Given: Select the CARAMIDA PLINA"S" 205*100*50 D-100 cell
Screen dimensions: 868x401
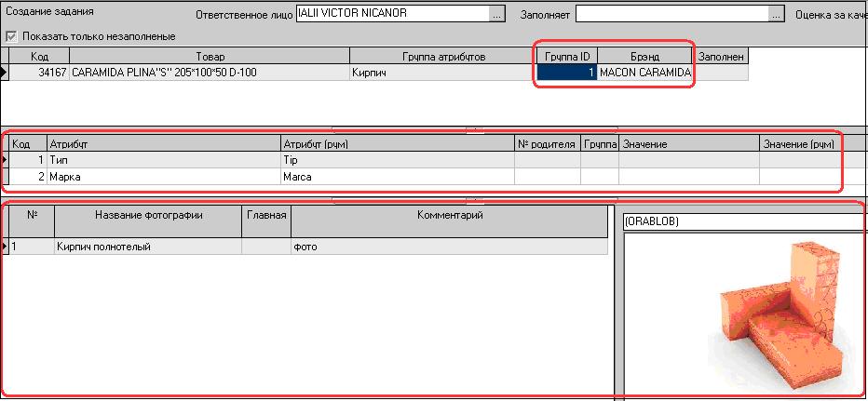Looking at the screenshot, I should tap(210, 73).
